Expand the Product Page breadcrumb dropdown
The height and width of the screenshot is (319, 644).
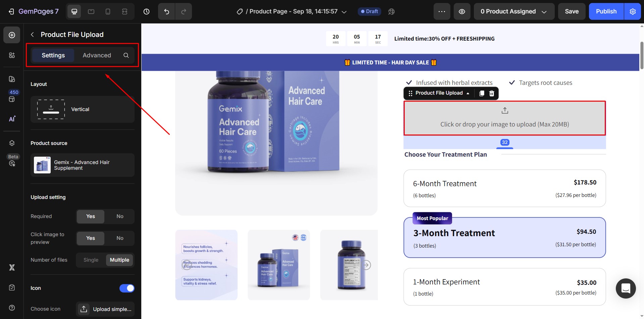click(344, 11)
